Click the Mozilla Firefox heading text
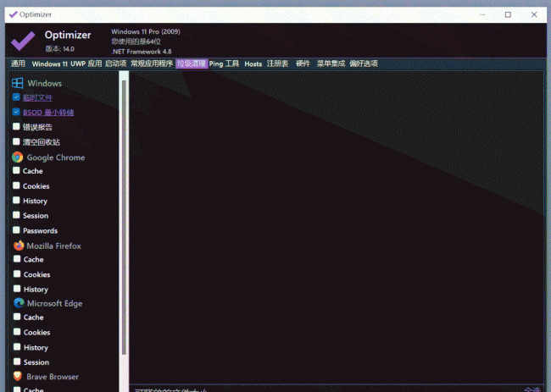This screenshot has height=392, width=551. coord(53,246)
